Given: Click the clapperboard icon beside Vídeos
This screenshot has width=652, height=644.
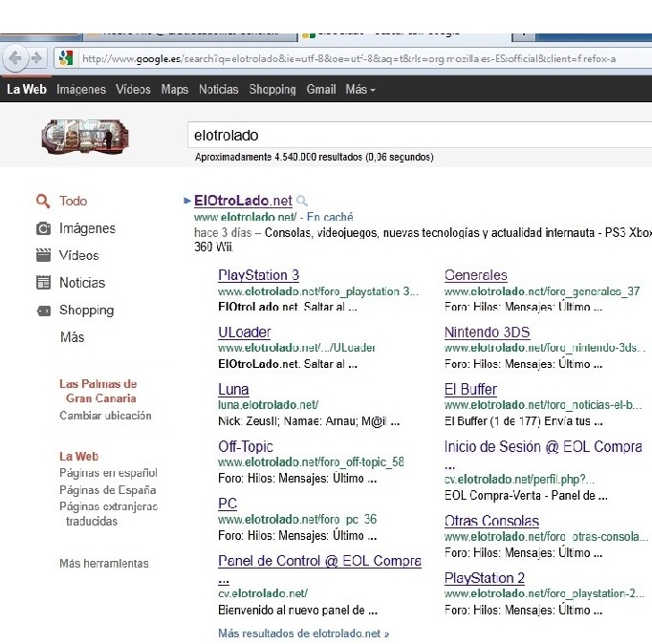Looking at the screenshot, I should point(43,255).
